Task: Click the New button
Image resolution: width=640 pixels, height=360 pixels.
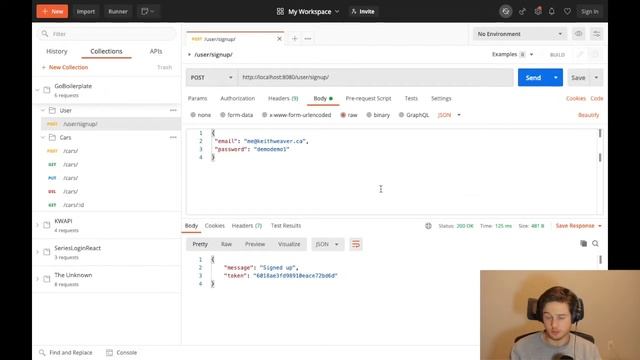Action: click(x=52, y=11)
